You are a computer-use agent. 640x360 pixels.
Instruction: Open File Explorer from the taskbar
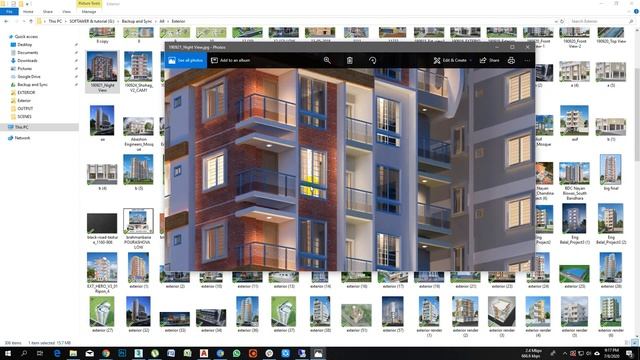(x=73, y=353)
